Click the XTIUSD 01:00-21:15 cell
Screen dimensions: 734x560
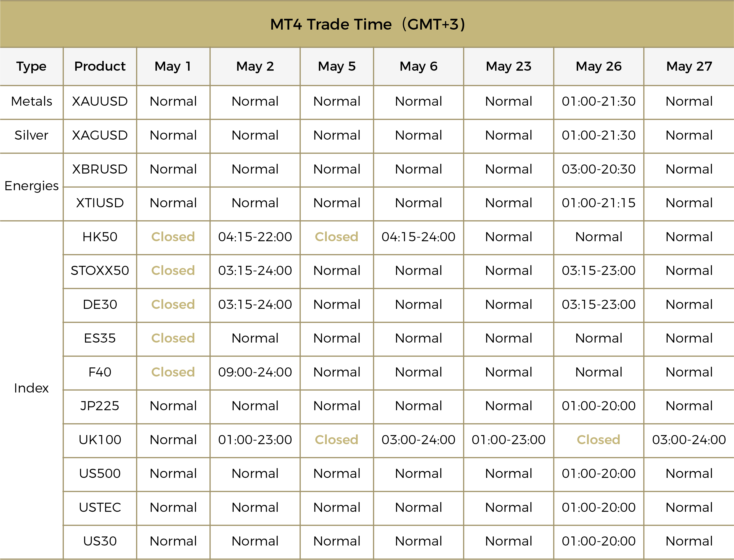[599, 203]
